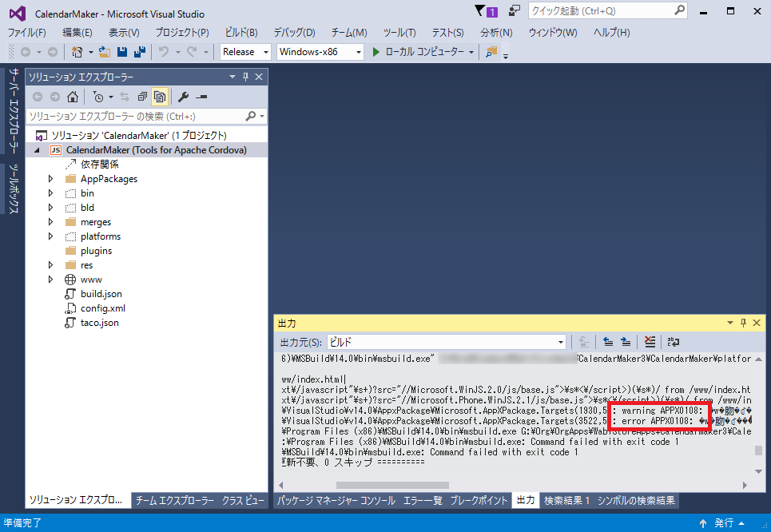The height and width of the screenshot is (532, 771).
Task: Expand the merges folder node
Action: 50,222
